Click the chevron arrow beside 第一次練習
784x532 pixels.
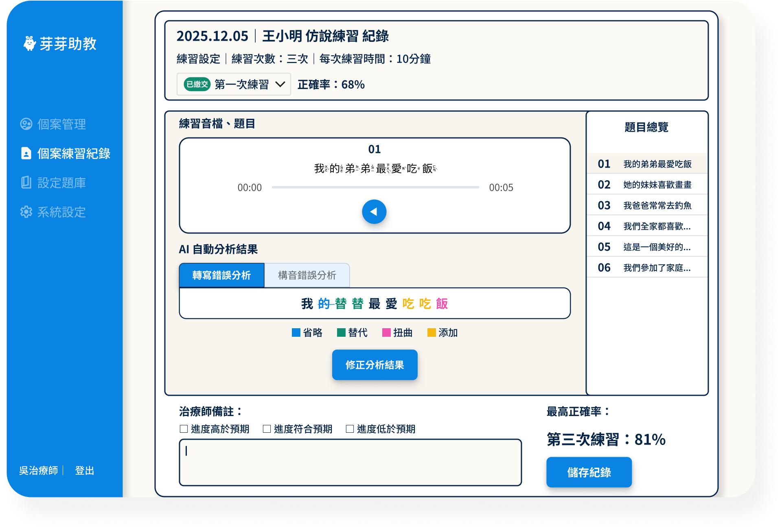coord(280,84)
